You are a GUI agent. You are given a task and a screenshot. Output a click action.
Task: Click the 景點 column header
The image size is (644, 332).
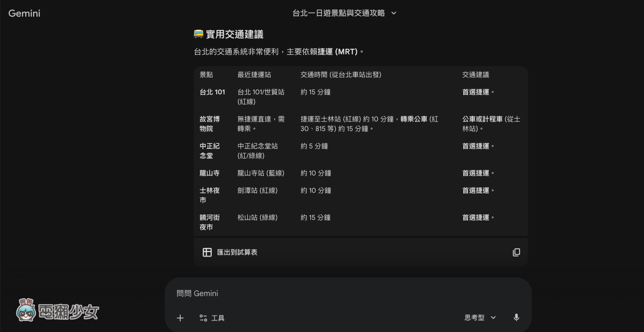point(206,75)
